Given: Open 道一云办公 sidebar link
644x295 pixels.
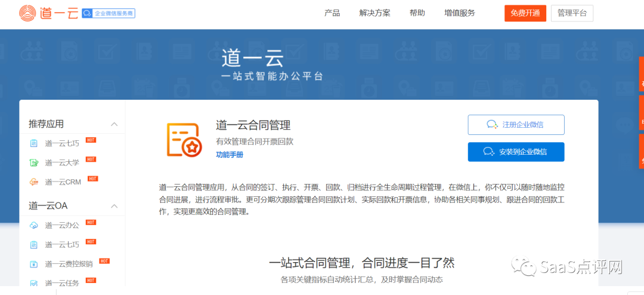Looking at the screenshot, I should pos(62,226).
